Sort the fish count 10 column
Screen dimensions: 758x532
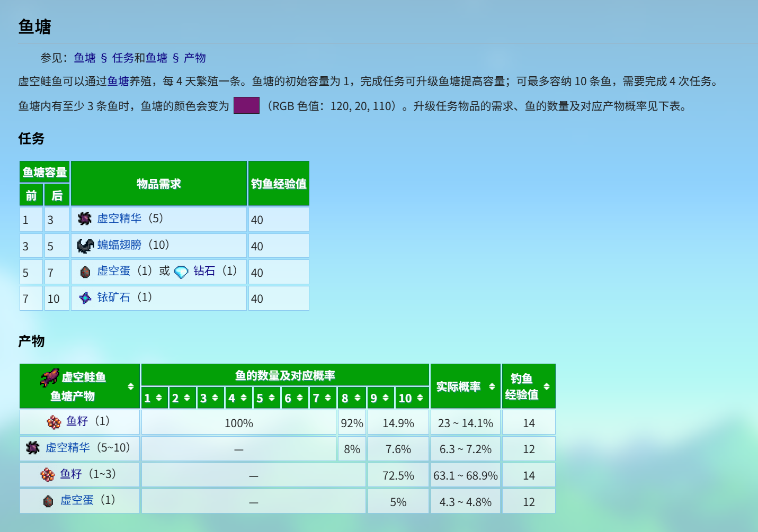420,398
